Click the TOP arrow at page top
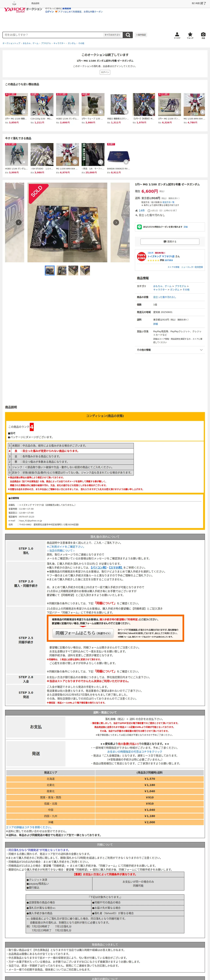 pos(14,3)
